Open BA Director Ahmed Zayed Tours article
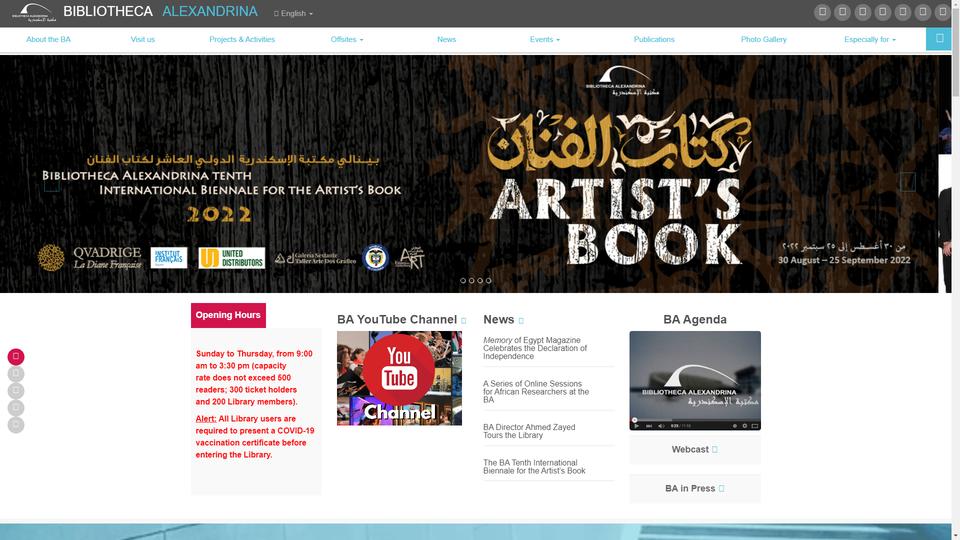This screenshot has width=960, height=540. pos(529,431)
